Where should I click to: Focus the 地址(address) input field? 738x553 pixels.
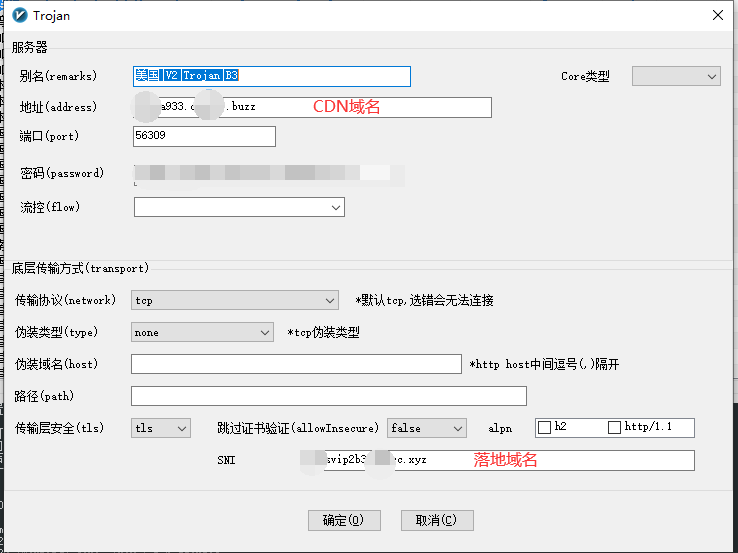[312, 107]
